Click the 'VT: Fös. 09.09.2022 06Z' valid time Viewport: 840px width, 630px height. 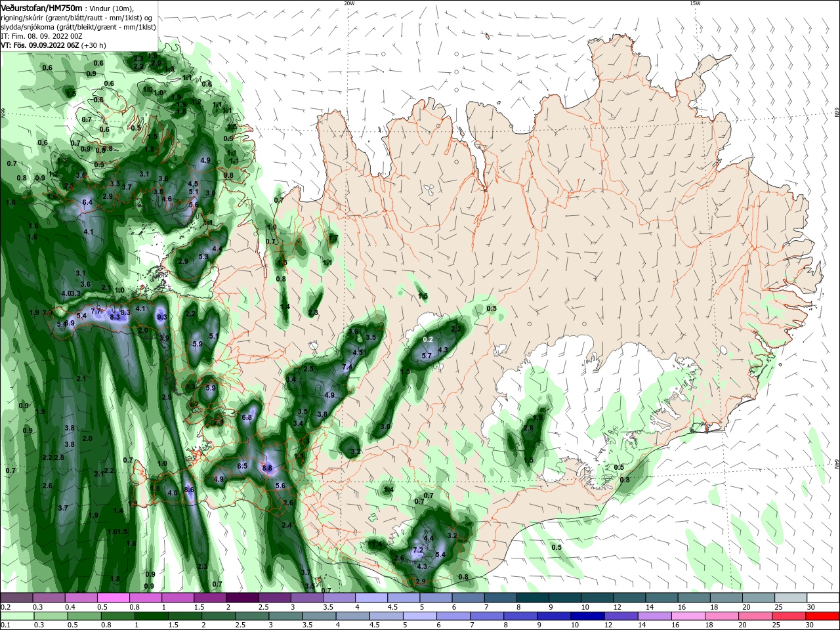click(x=40, y=45)
